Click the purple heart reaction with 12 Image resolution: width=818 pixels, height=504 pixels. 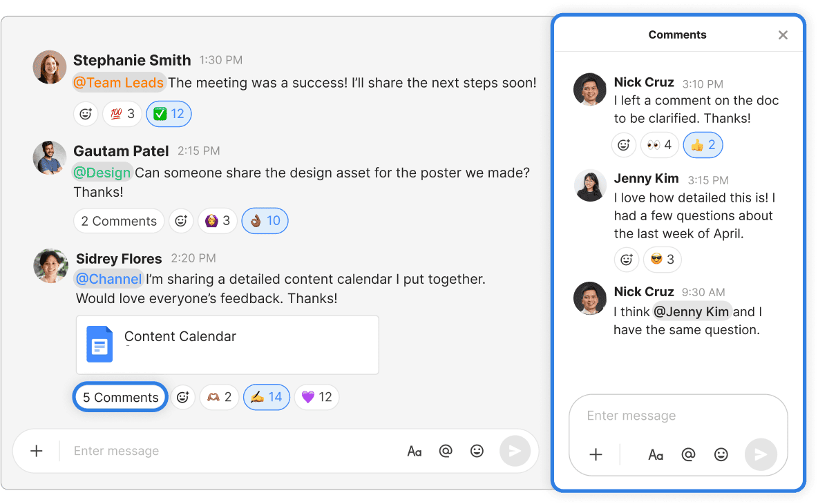[x=316, y=397]
